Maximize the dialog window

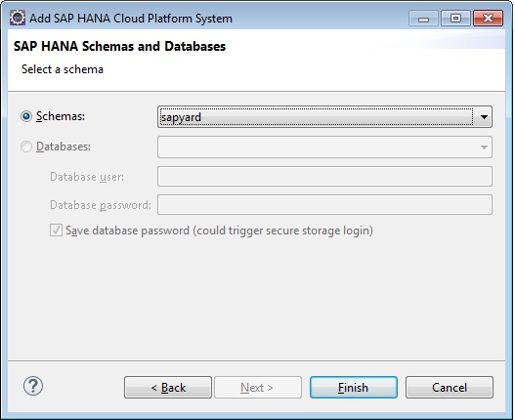click(455, 18)
